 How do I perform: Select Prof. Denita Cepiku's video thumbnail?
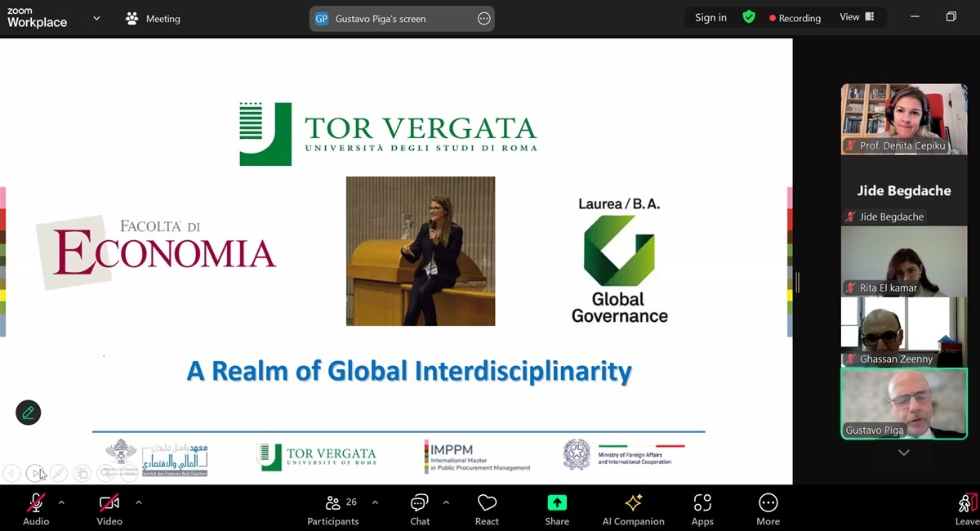903,118
